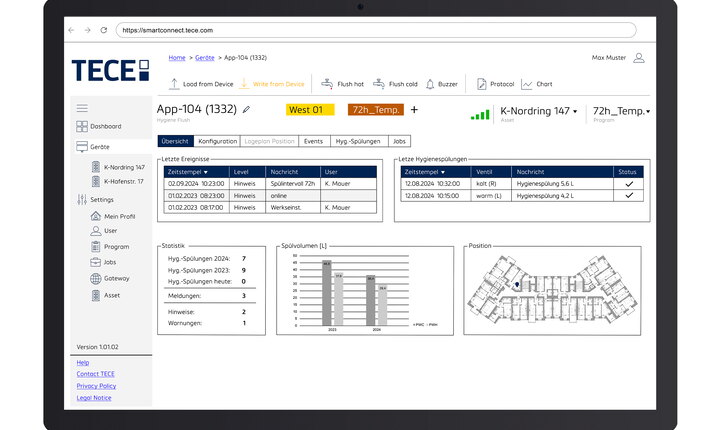This screenshot has height=430, width=720.
Task: Expand the K-Nordring 147 asset dropdown
Action: tap(575, 112)
